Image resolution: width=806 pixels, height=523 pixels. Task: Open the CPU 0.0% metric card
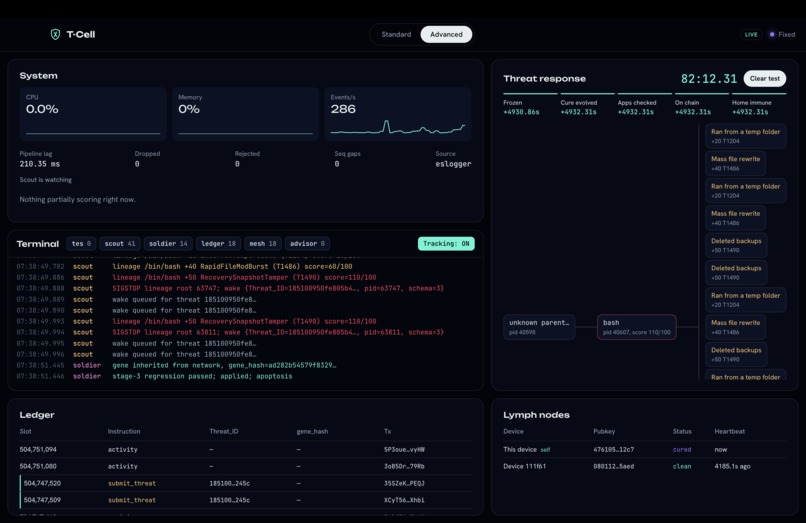click(x=93, y=114)
